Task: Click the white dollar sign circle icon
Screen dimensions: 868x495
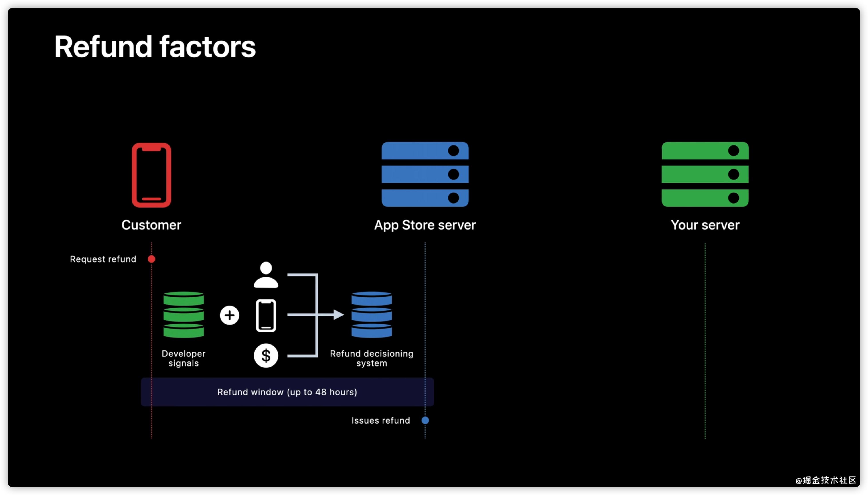Action: tap(266, 356)
